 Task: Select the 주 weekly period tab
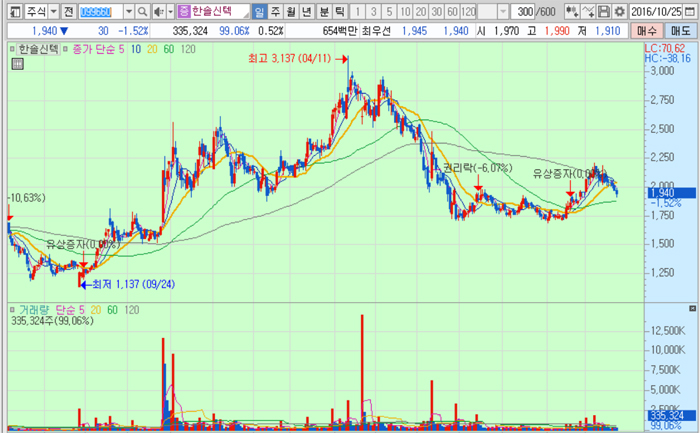[x=275, y=11]
